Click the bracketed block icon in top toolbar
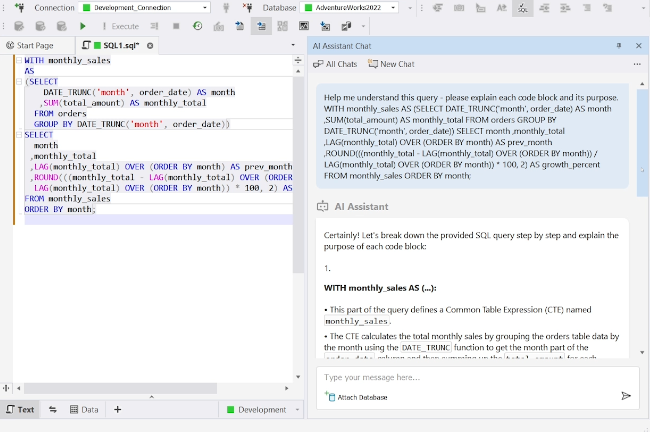Image resolution: width=653 pixels, height=432 pixels. pyautogui.click(x=459, y=7)
